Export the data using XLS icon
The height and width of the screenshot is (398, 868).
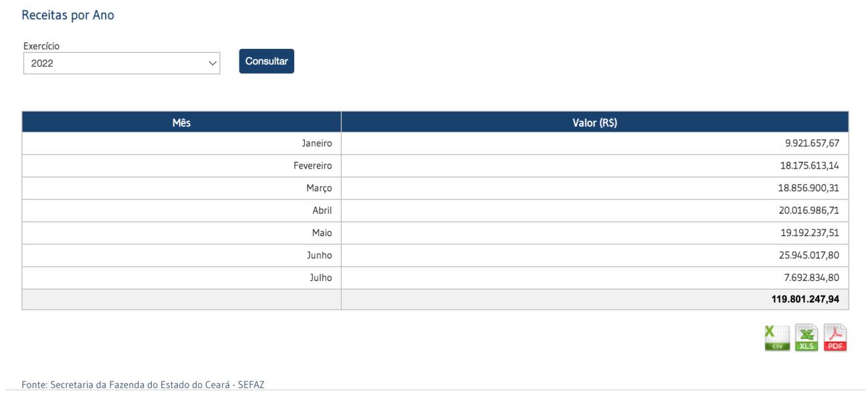pos(807,338)
